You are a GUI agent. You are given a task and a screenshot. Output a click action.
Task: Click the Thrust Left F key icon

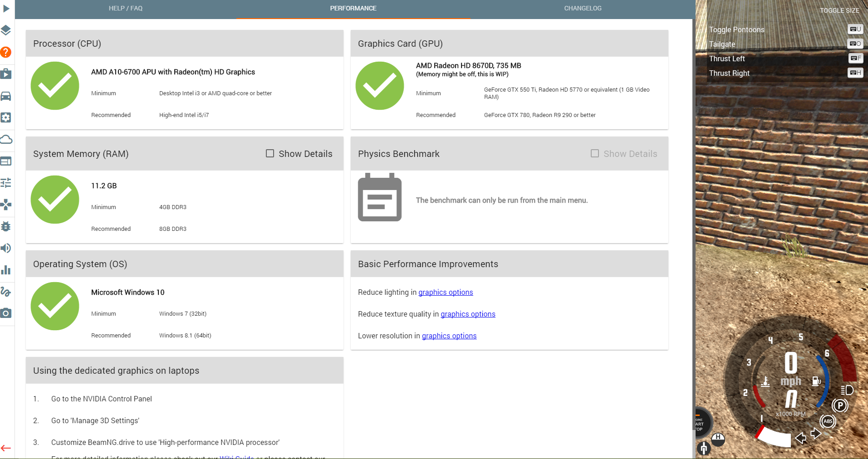[x=856, y=58]
